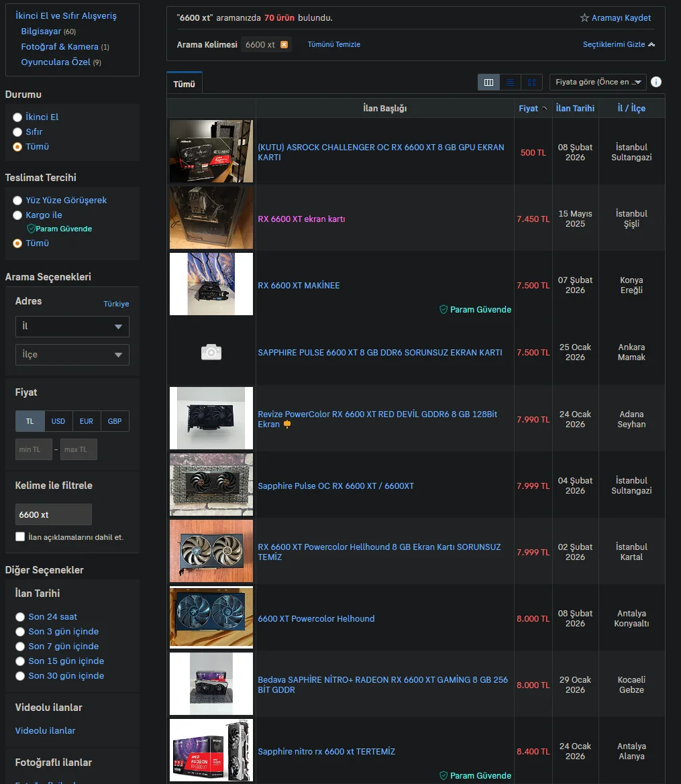This screenshot has width=681, height=784.
Task: Open Sapphire Pulse OC listing thumbnail
Action: [x=211, y=484]
